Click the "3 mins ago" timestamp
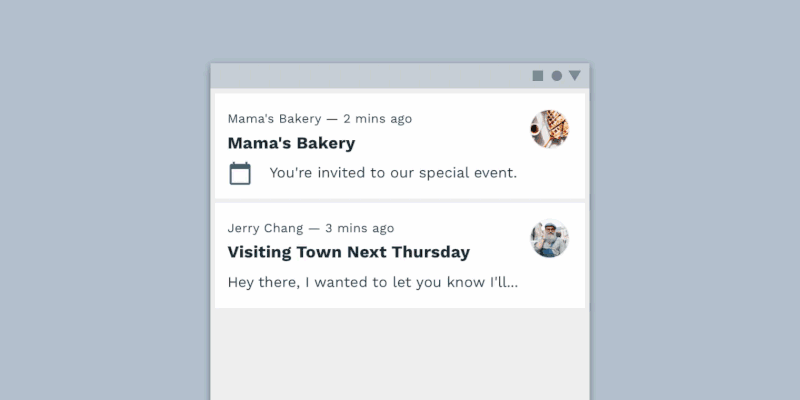This screenshot has width=800, height=400. [x=359, y=228]
